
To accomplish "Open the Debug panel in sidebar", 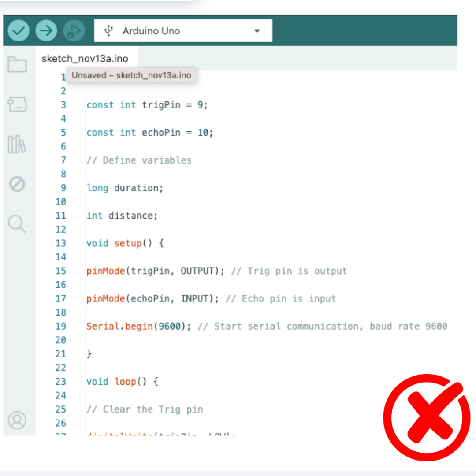I will click(17, 184).
